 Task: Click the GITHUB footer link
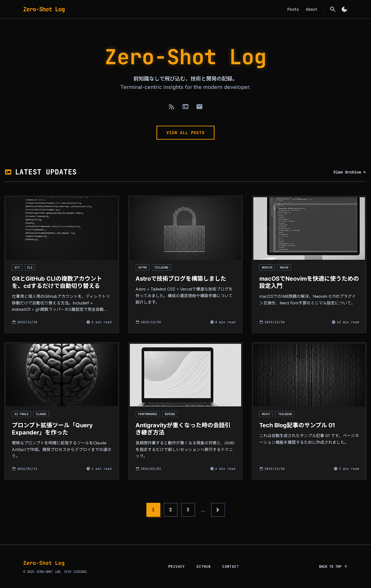203,566
